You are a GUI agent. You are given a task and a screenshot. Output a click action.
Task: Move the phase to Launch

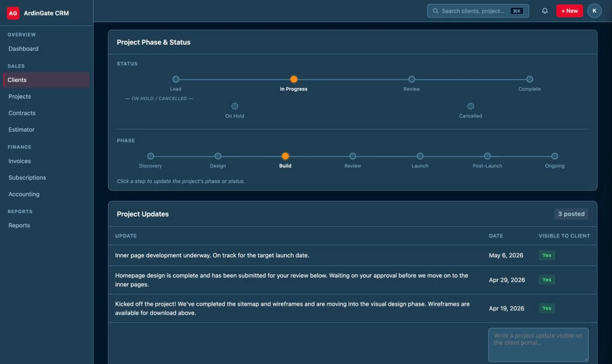[x=420, y=156]
